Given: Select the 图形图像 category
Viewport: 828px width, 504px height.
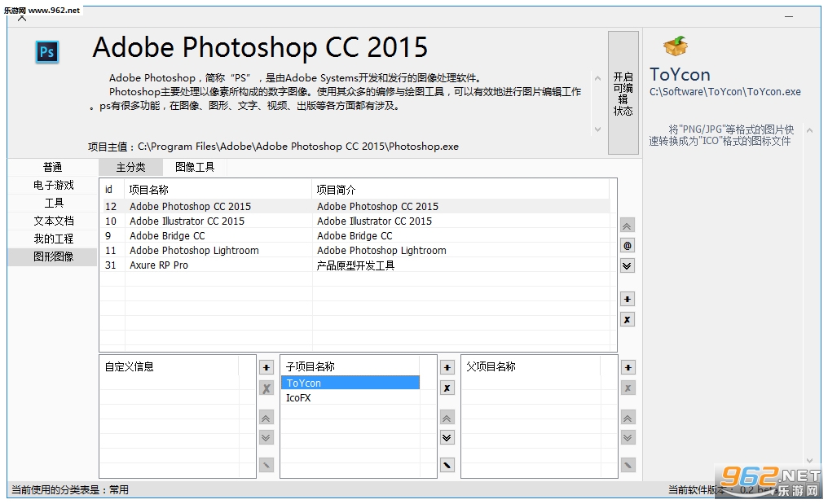Looking at the screenshot, I should [x=53, y=256].
